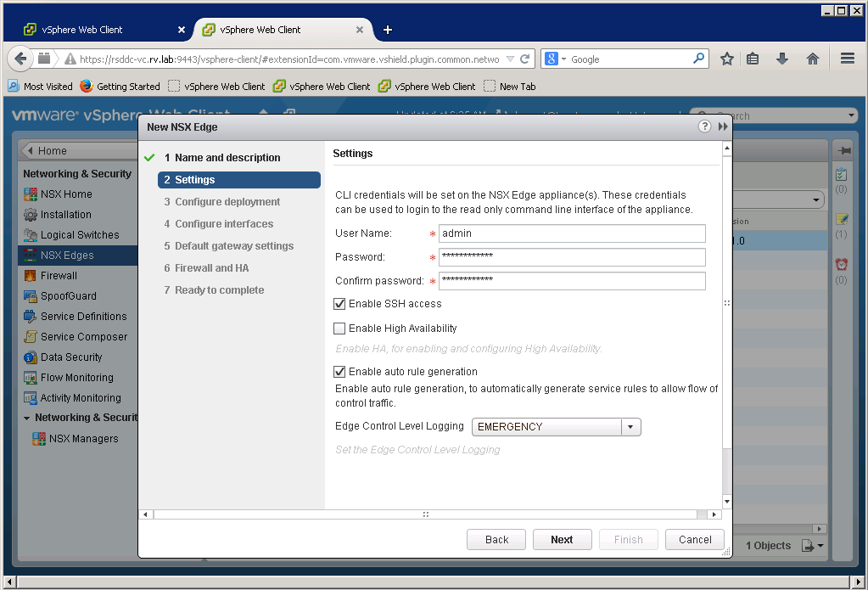Expand the dialog double-arrow chevron

click(723, 126)
